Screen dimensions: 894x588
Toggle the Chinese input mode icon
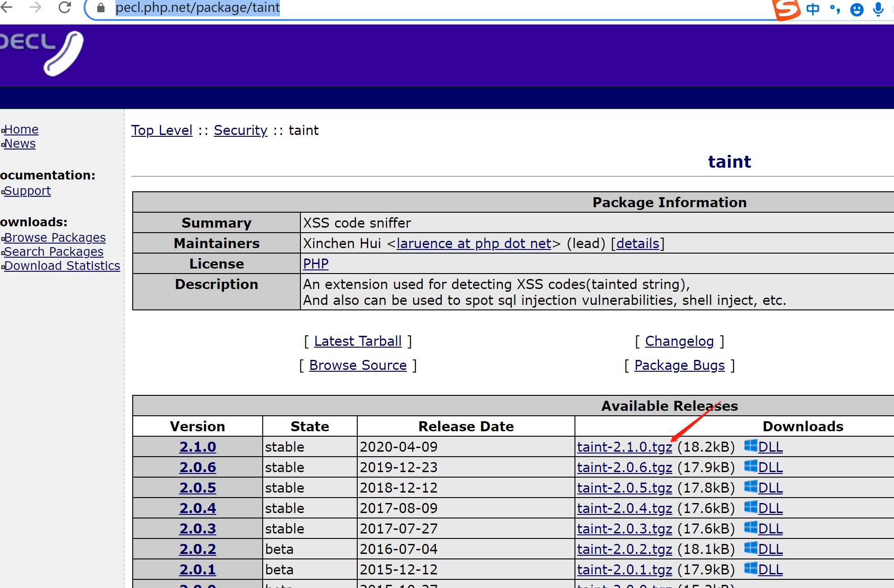(x=813, y=9)
